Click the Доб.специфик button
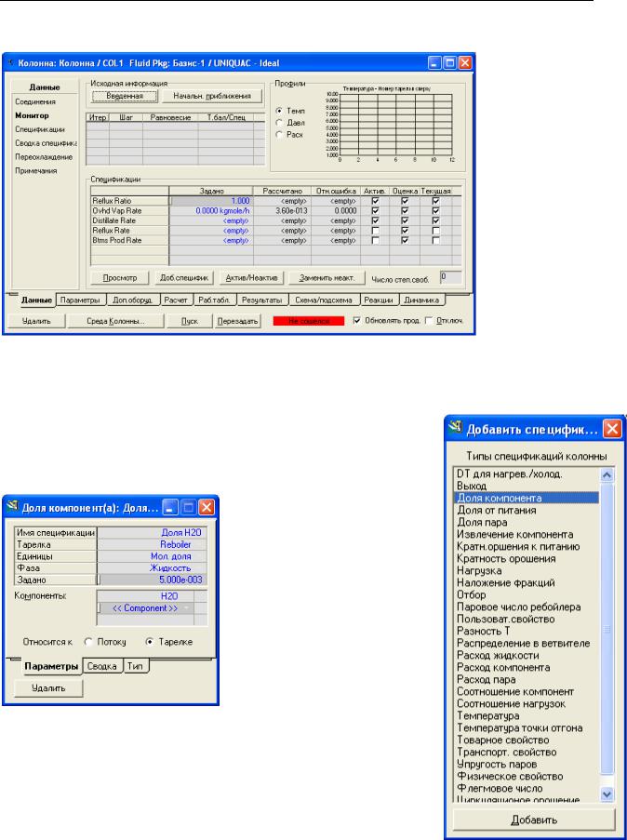Viewport: 627px width, 840px height. pyautogui.click(x=185, y=278)
